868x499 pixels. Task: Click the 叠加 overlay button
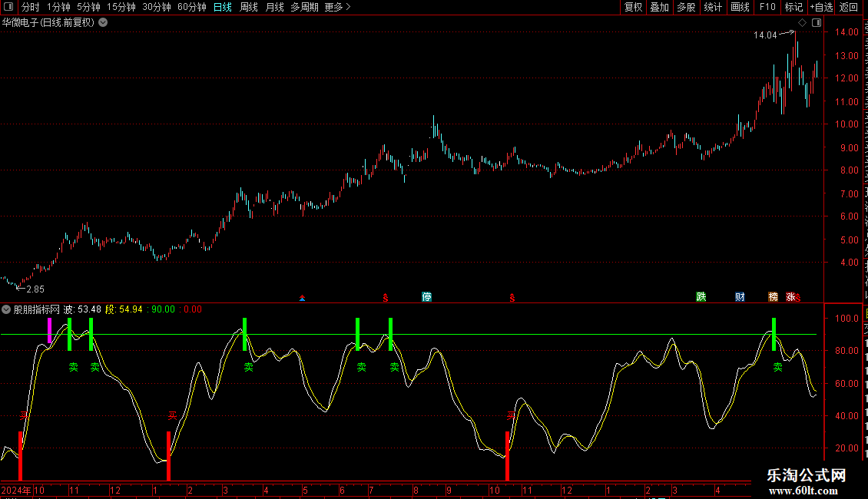(x=659, y=7)
